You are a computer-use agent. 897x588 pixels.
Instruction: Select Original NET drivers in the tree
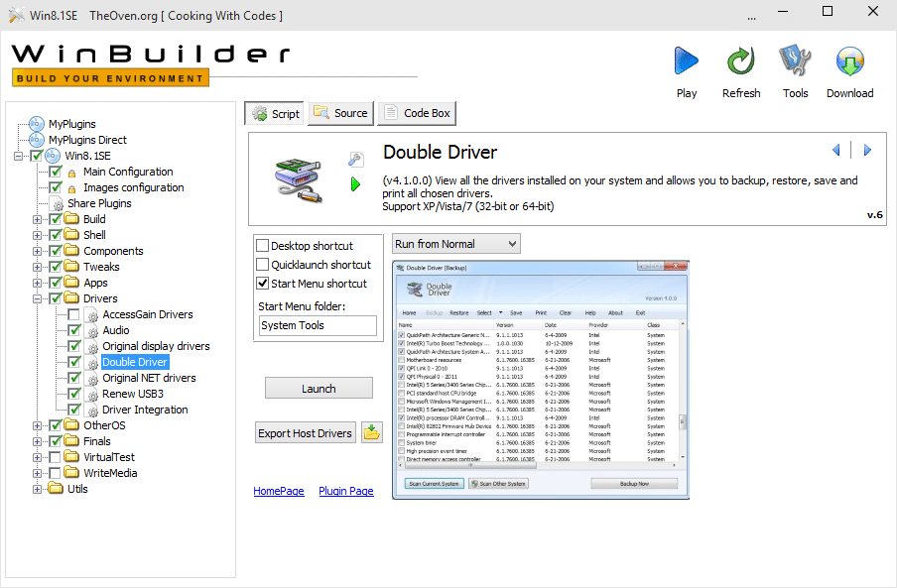(149, 378)
